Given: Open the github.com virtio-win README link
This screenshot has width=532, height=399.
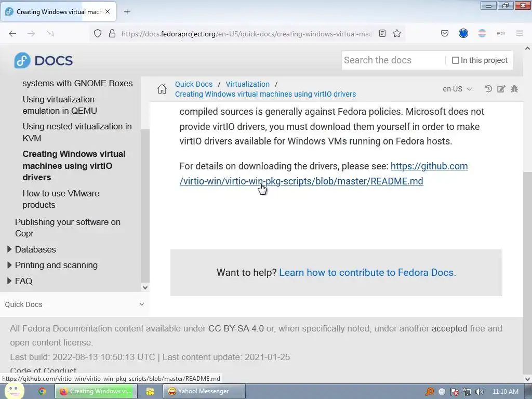Looking at the screenshot, I should click(x=301, y=181).
